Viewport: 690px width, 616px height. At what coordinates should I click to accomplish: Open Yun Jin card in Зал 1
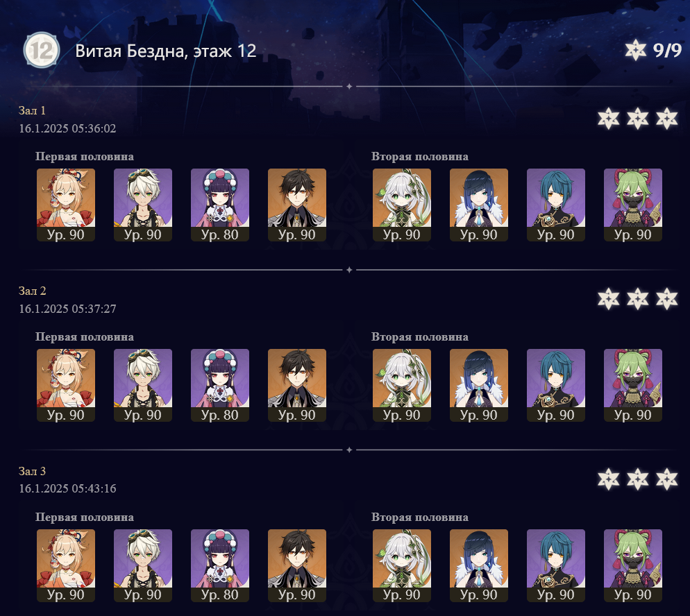pos(220,205)
